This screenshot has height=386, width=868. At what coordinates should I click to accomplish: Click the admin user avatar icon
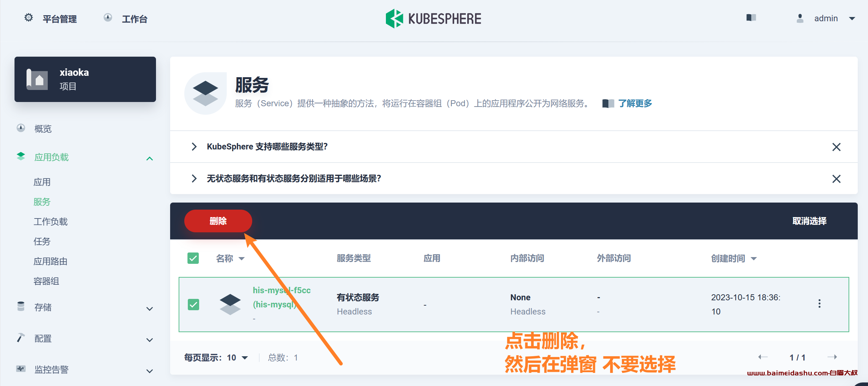click(x=800, y=18)
